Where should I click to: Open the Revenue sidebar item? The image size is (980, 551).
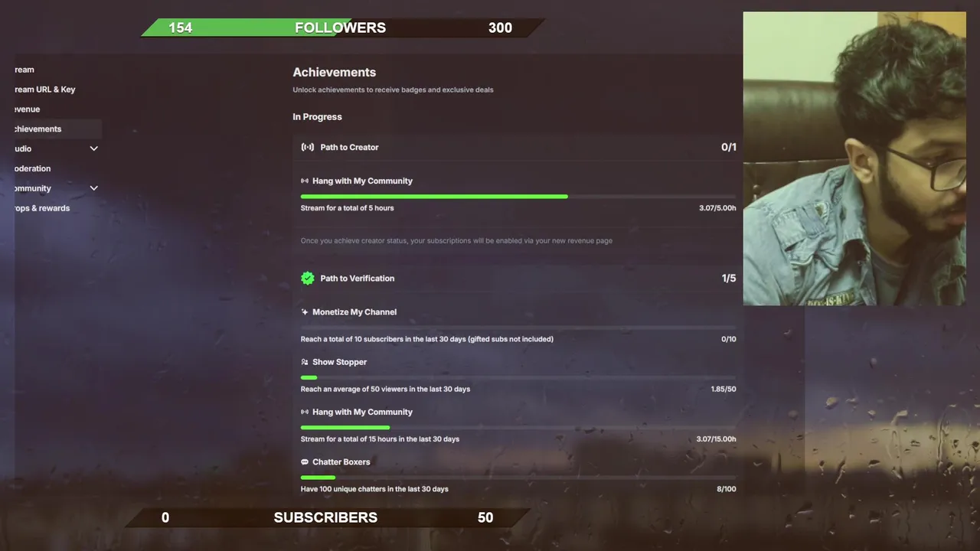[28, 109]
